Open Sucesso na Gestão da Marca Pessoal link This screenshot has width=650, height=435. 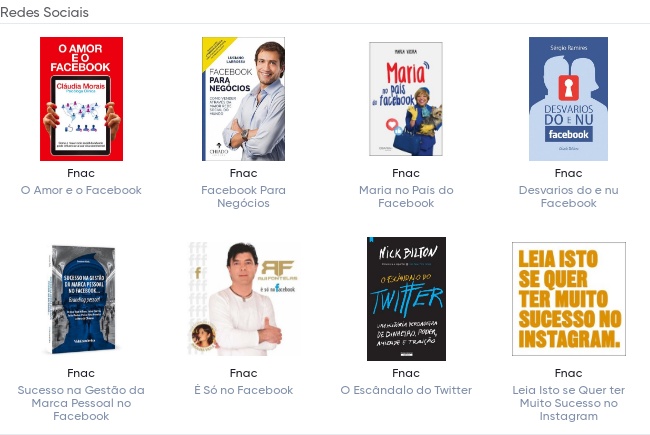pos(81,403)
